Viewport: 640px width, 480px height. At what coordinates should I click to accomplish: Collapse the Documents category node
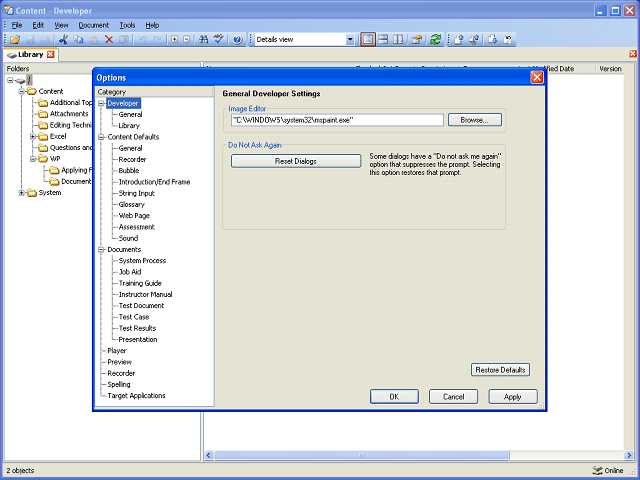point(101,249)
